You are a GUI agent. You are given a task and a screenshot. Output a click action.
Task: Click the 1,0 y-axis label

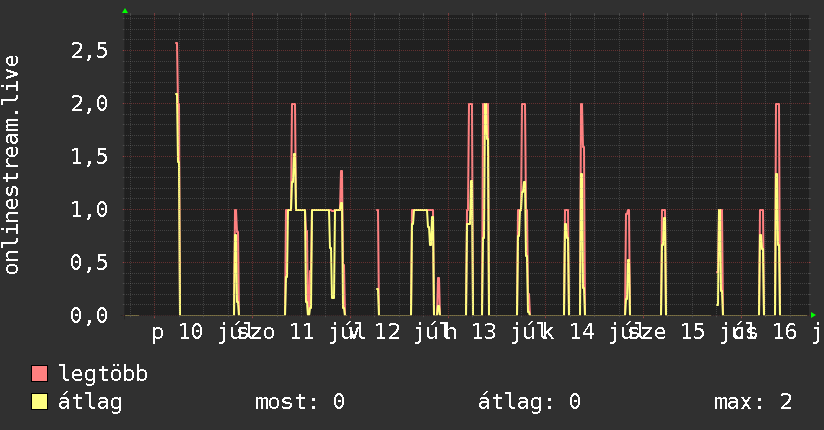pyautogui.click(x=89, y=209)
